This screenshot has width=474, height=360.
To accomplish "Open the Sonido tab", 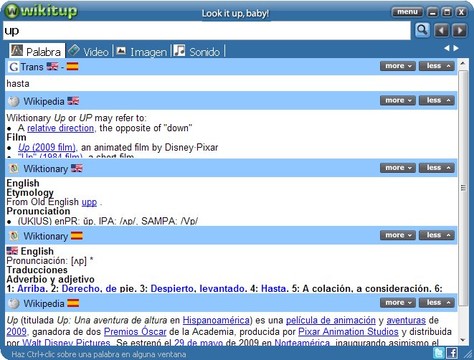I will coord(197,51).
